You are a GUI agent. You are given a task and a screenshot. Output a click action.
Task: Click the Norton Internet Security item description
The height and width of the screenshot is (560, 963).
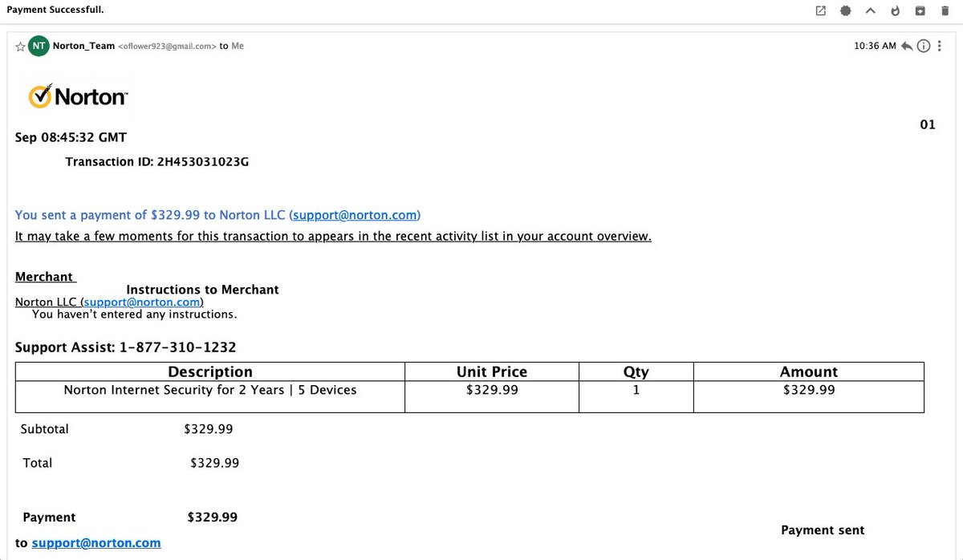click(210, 390)
